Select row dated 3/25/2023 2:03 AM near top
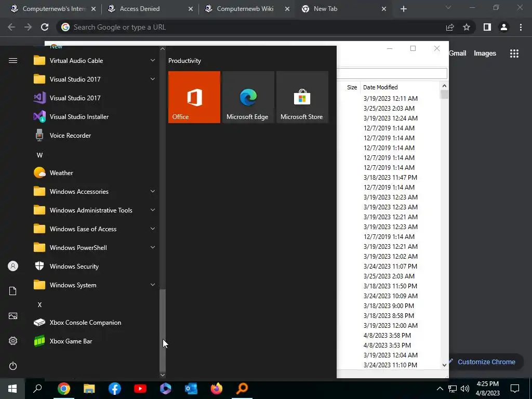This screenshot has height=399, width=532. tap(389, 108)
